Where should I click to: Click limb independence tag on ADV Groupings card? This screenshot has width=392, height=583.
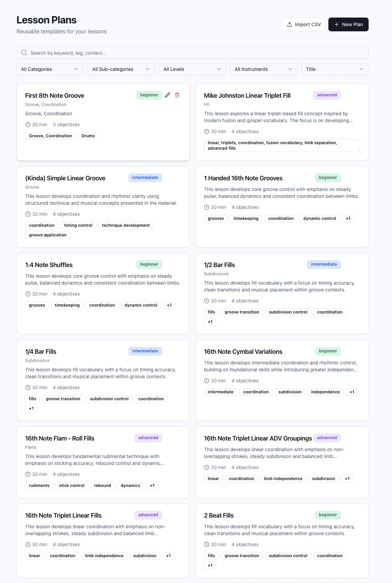283,479
